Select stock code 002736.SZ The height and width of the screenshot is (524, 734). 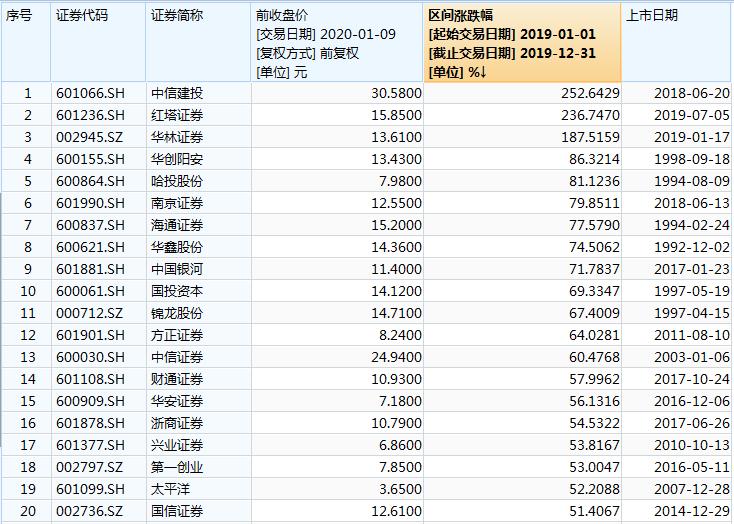(90, 511)
